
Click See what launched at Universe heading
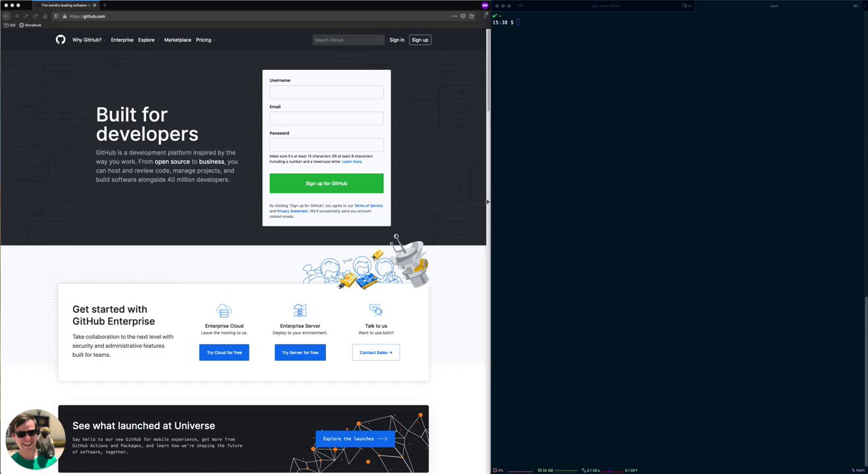(144, 425)
